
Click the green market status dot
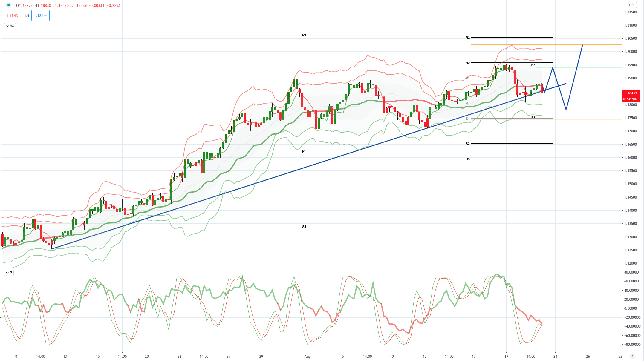click(9, 5)
